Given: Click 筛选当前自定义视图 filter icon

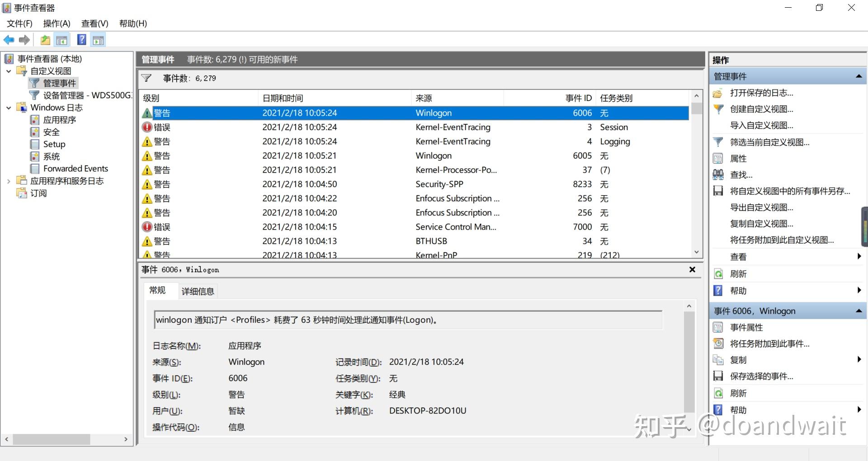Looking at the screenshot, I should [718, 141].
